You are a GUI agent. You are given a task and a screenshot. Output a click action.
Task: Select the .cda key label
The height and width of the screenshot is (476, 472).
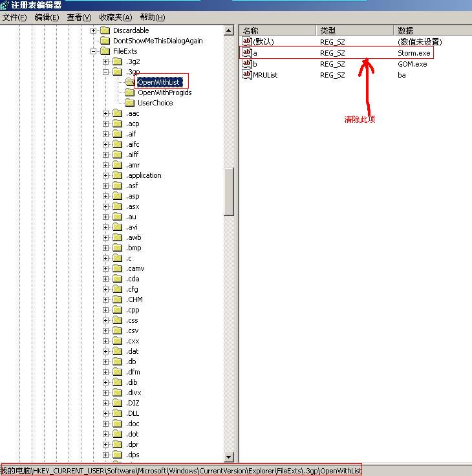point(133,279)
